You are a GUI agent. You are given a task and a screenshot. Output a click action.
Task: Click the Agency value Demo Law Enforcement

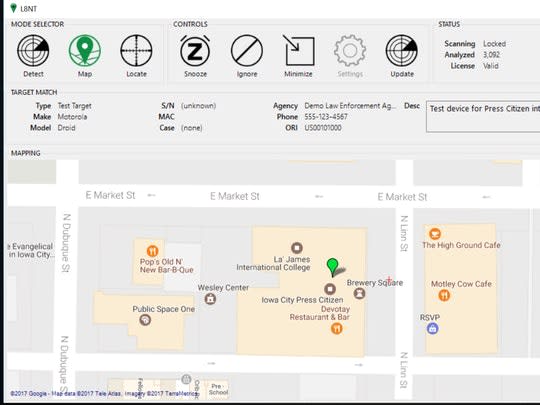pos(350,106)
